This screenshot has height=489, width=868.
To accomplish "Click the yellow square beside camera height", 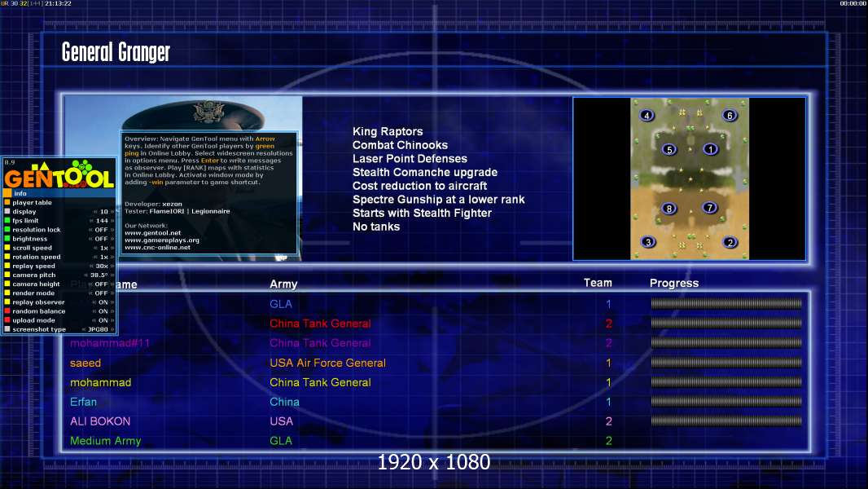I will click(7, 284).
